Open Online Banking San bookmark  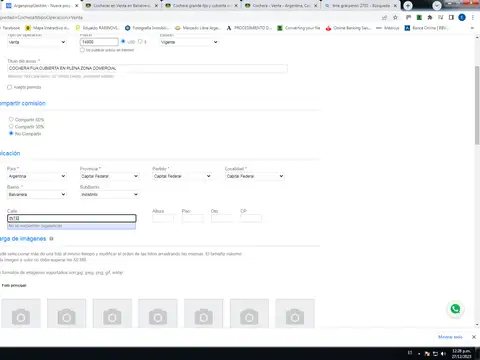point(348,28)
